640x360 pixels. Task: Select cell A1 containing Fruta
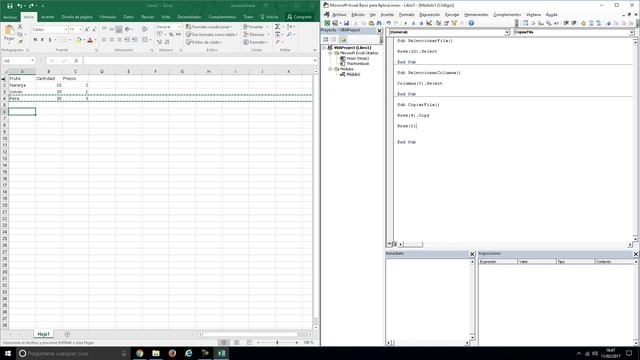pos(22,78)
